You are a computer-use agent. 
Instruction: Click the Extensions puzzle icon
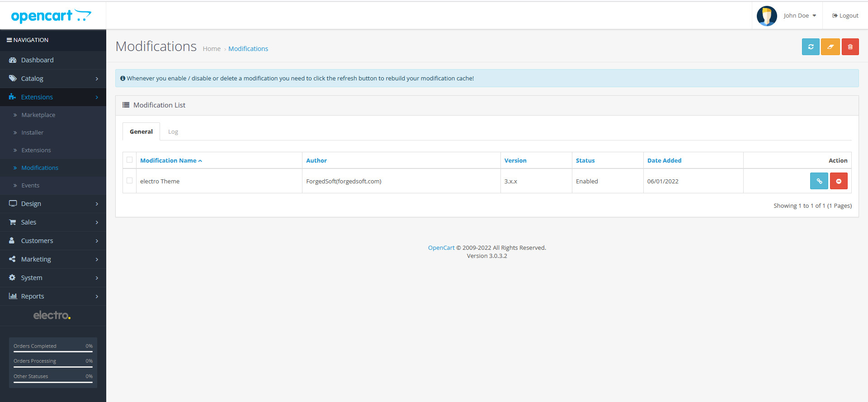12,97
